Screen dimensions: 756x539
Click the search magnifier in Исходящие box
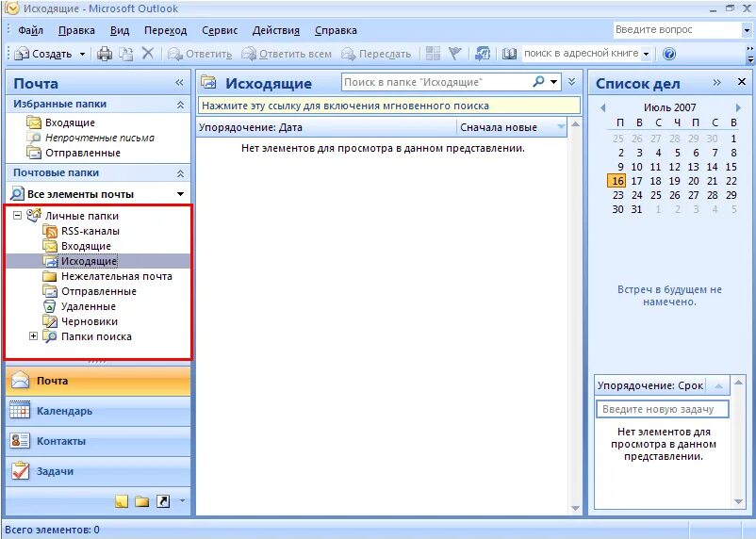point(538,81)
